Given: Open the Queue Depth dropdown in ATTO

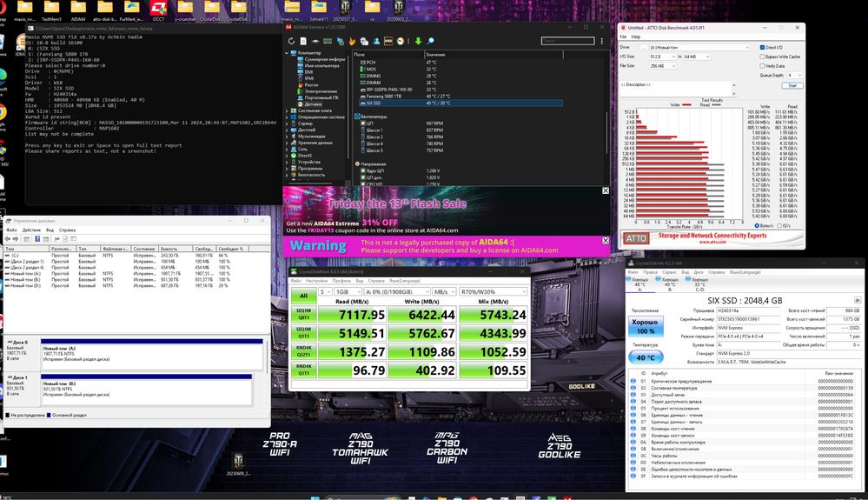Looking at the screenshot, I should 796,75.
